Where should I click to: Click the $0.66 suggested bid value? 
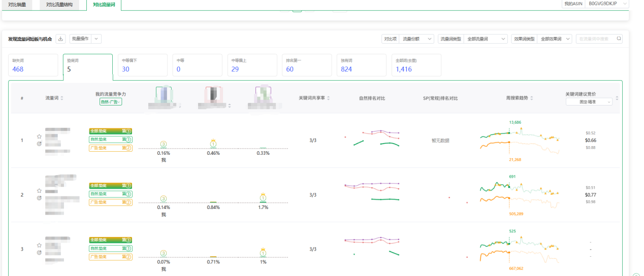(x=591, y=141)
